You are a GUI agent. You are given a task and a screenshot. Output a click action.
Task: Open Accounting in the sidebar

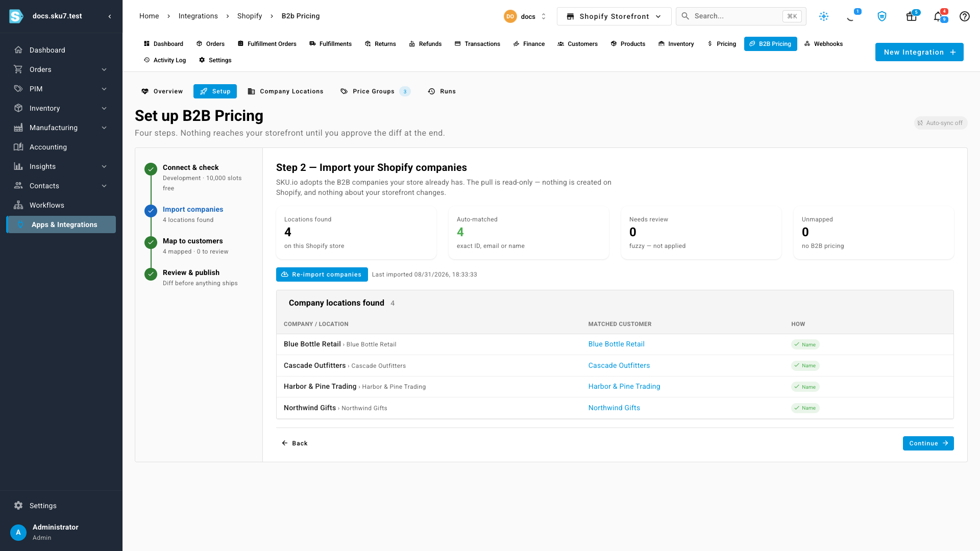pyautogui.click(x=61, y=147)
